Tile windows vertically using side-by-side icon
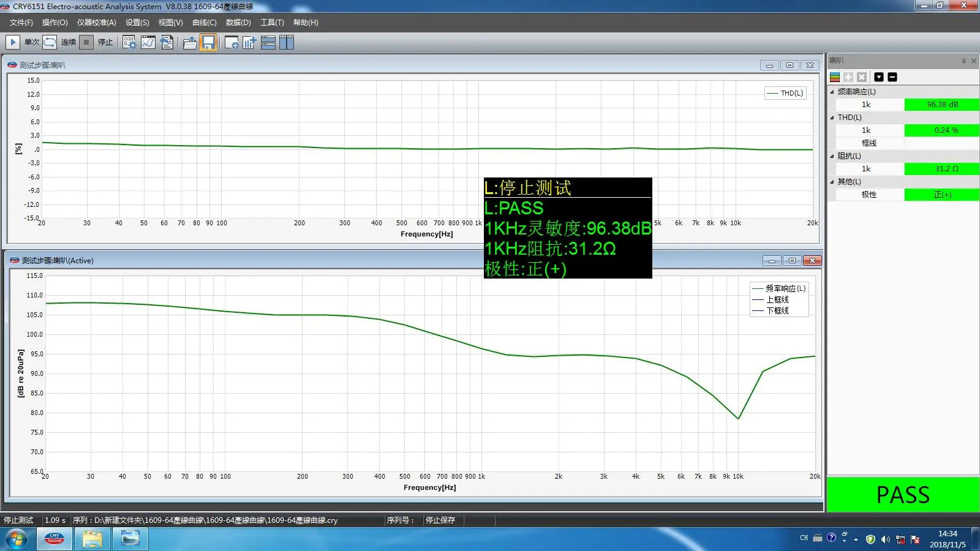980x551 pixels. click(x=287, y=42)
